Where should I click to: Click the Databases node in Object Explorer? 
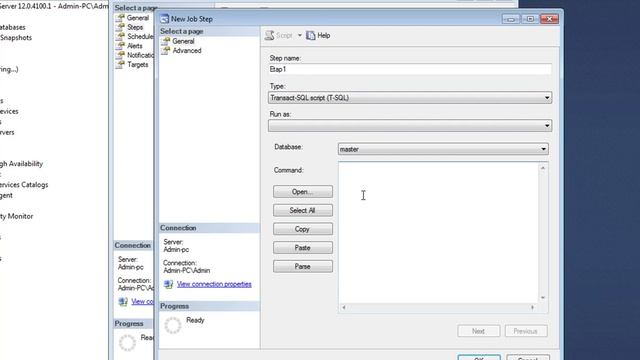tap(13, 27)
